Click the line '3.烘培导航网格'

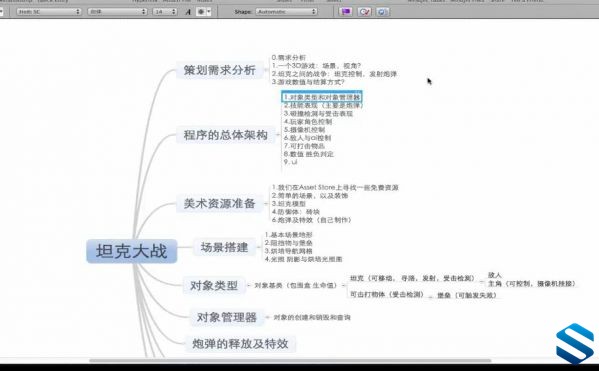[x=288, y=251]
